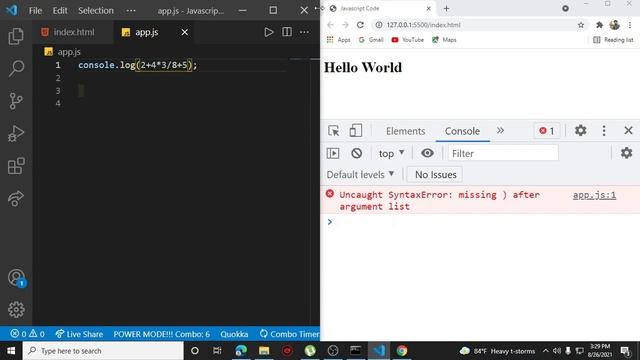The height and width of the screenshot is (360, 640).
Task: Open a new Chrome tab
Action: (x=446, y=9)
